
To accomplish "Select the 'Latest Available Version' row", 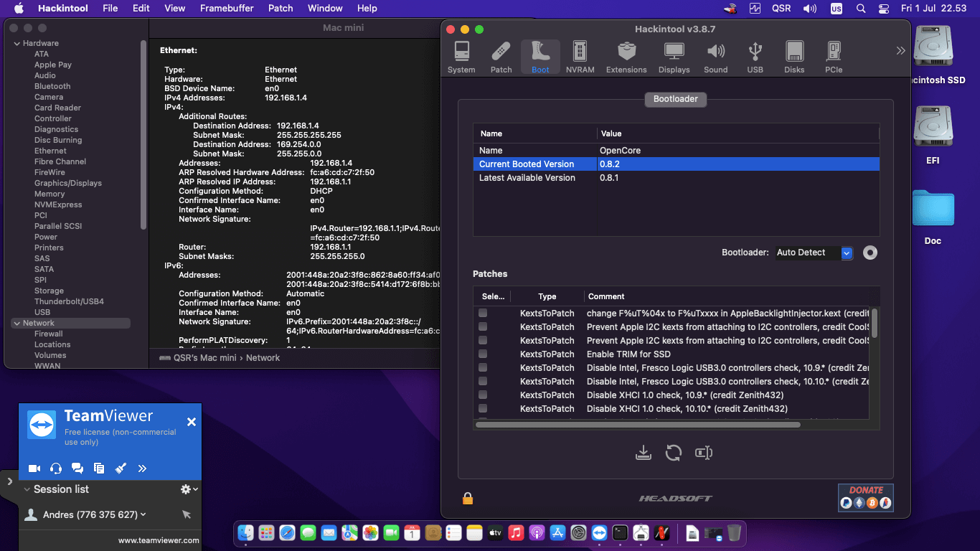I will pos(676,178).
